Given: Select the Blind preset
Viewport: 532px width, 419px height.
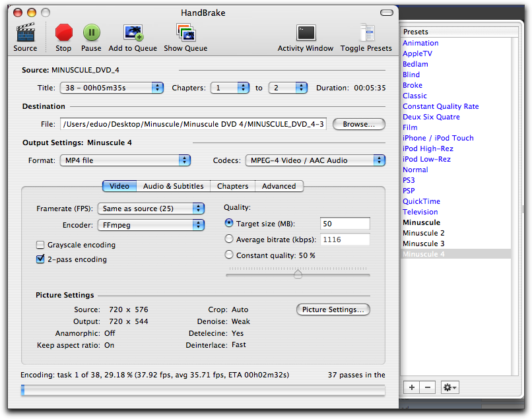Looking at the screenshot, I should tap(455, 75).
